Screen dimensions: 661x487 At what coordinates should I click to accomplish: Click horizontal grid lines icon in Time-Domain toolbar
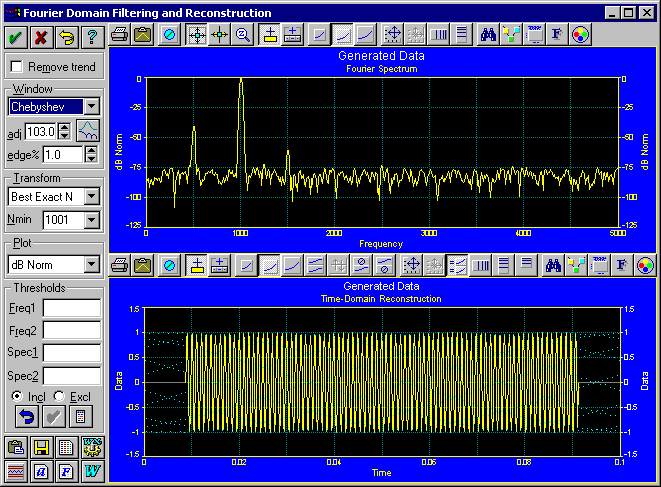pos(503,266)
